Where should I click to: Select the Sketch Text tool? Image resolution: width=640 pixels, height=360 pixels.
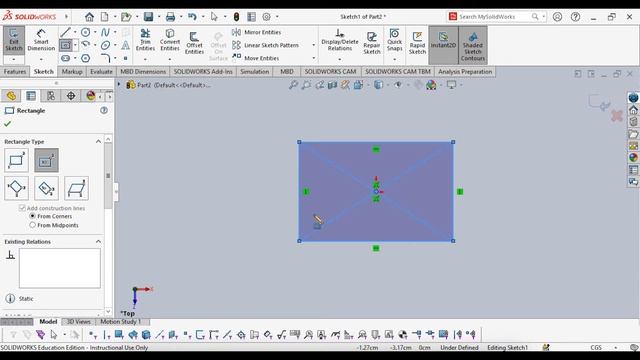[125, 45]
